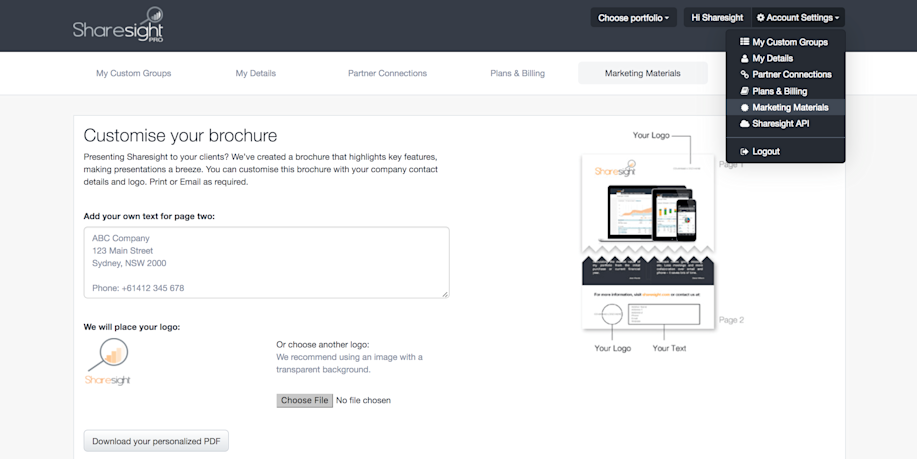
Task: Select Sharesight API in dropdown menu
Action: pos(785,124)
